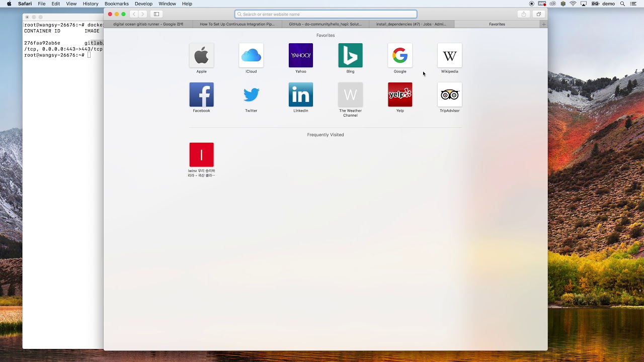Switch to digital ocean gitlab runner tab
The image size is (644, 362).
click(148, 24)
